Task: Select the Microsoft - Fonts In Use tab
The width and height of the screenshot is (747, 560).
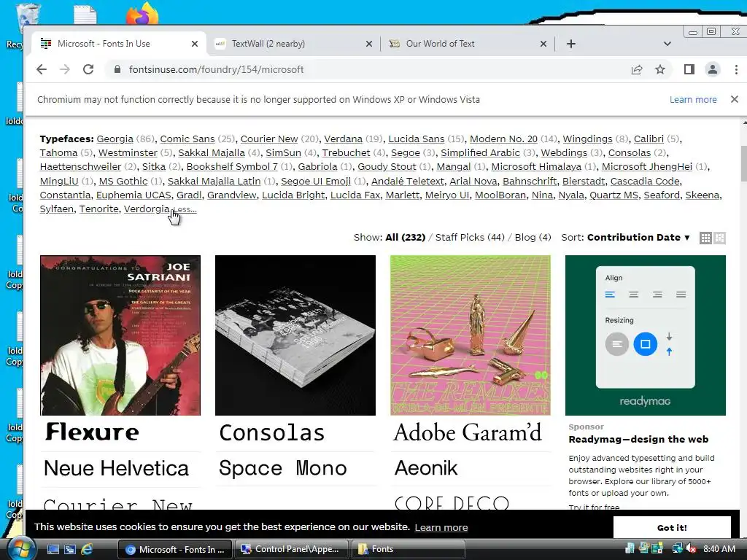Action: [119, 44]
